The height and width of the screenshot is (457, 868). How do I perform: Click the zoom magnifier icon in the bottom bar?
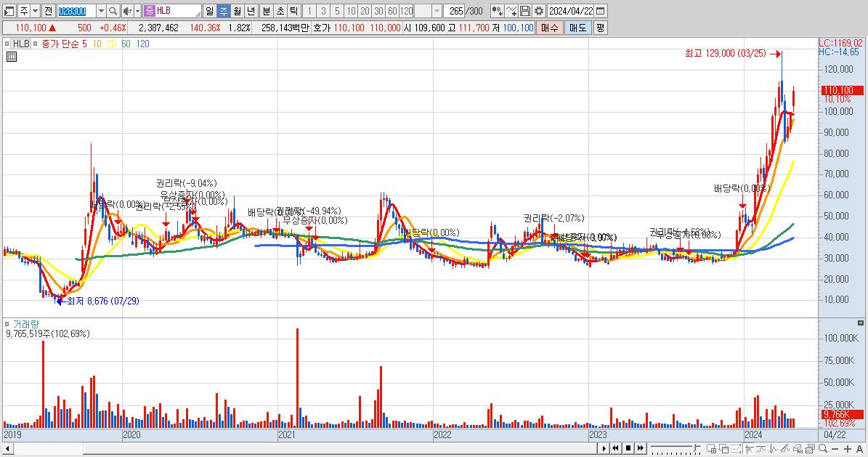823,448
